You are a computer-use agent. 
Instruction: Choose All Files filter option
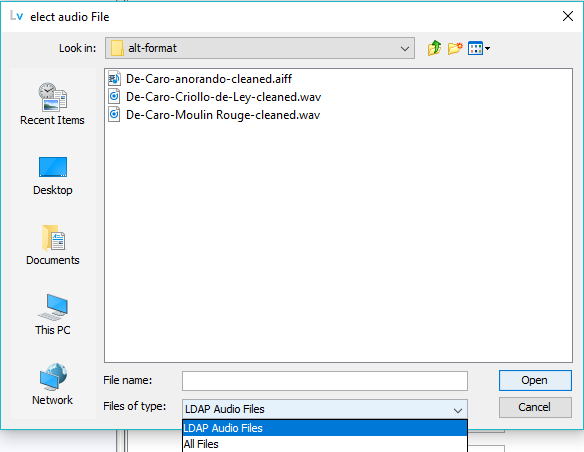[x=325, y=444]
